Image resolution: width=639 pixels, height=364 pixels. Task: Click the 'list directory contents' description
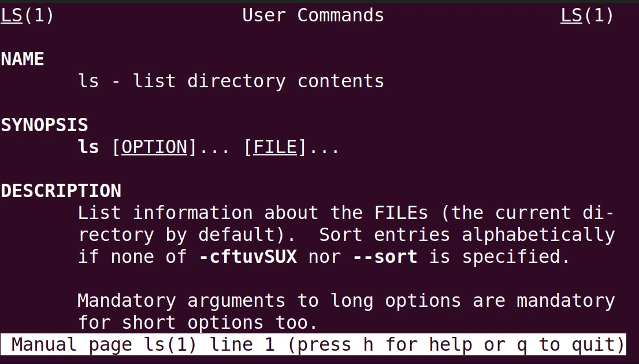[x=259, y=81]
